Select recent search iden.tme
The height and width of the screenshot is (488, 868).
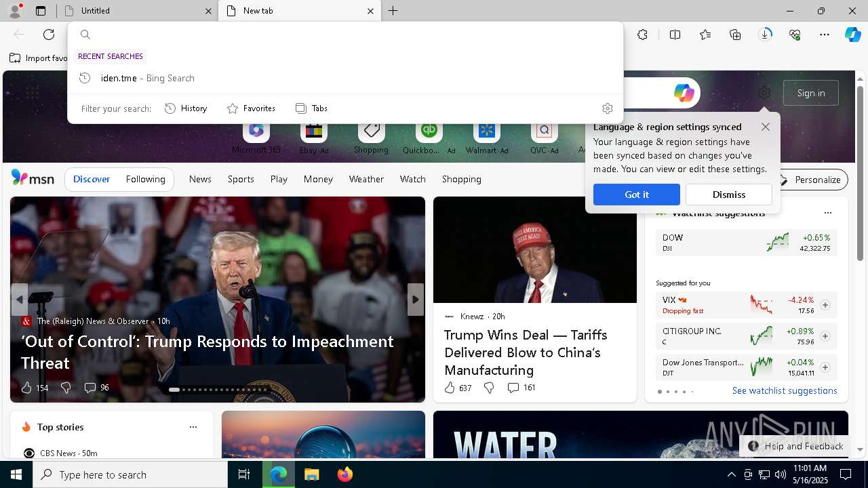pyautogui.click(x=346, y=78)
